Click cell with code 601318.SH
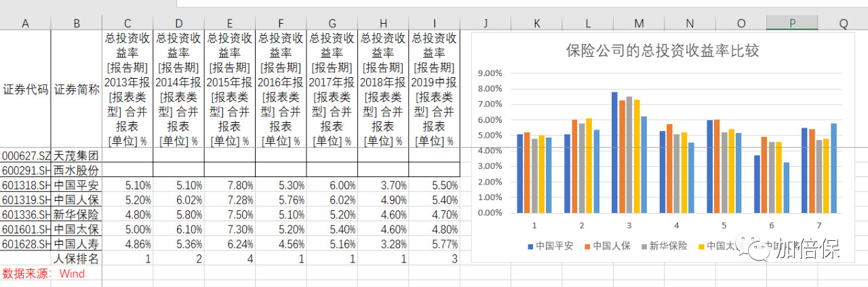 26,185
